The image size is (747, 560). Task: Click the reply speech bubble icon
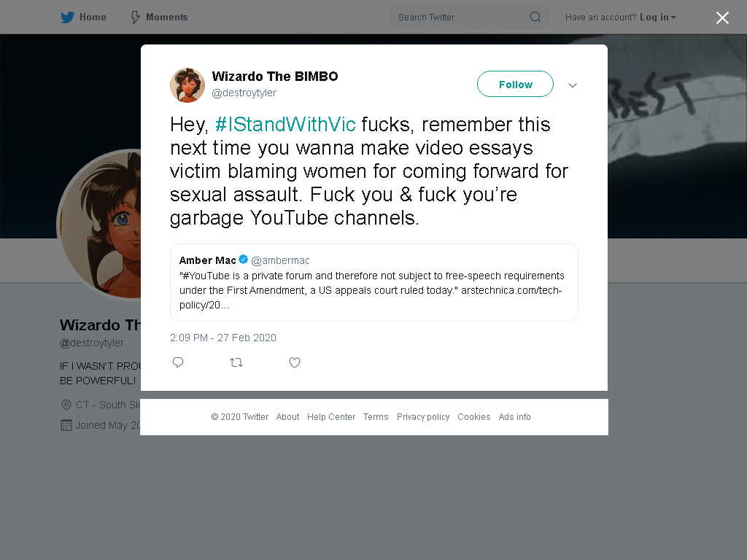pyautogui.click(x=178, y=362)
